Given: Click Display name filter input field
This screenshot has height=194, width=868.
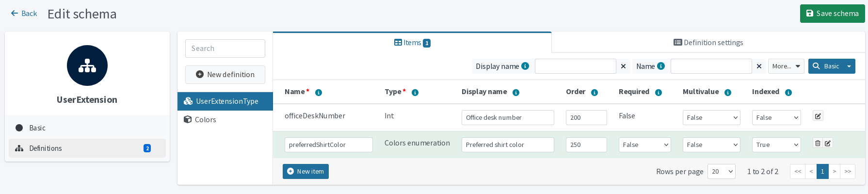Looking at the screenshot, I should (576, 66).
